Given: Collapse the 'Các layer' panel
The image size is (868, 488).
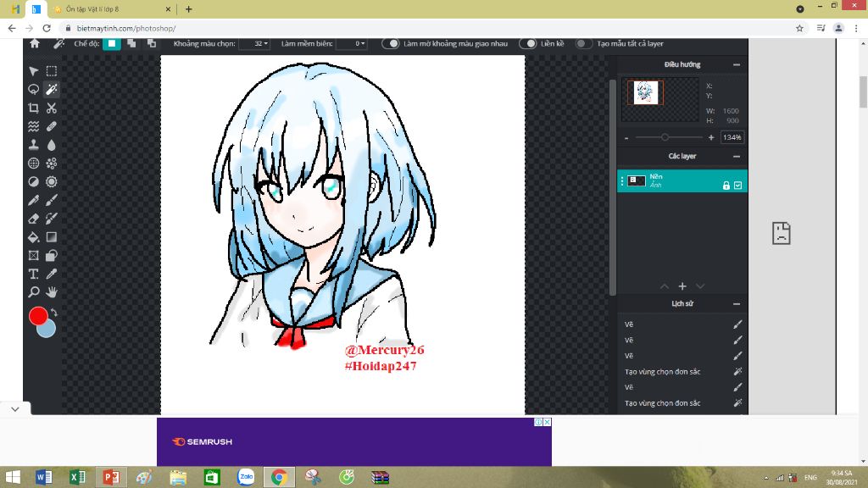Looking at the screenshot, I should click(737, 157).
